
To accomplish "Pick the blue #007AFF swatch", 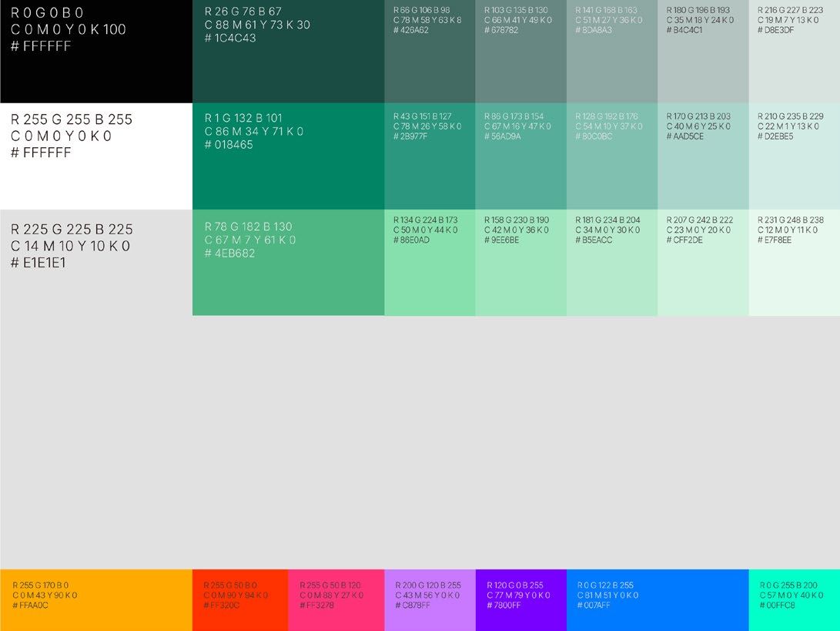I will pyautogui.click(x=658, y=600).
